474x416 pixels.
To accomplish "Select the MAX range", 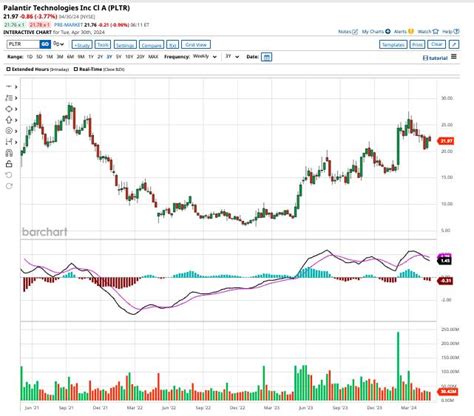I will [153, 57].
